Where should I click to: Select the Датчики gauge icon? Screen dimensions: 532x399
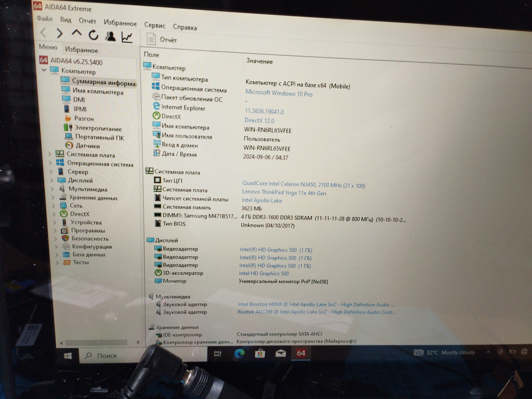point(69,145)
